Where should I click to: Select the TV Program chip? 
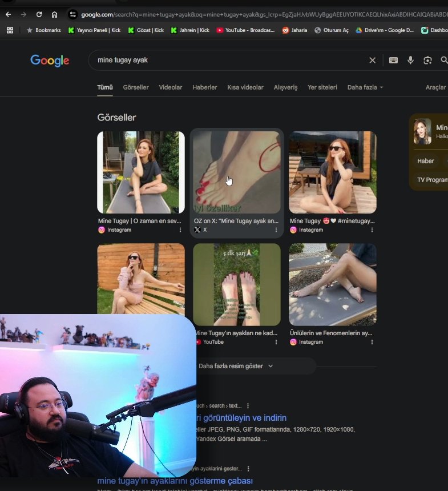point(431,180)
